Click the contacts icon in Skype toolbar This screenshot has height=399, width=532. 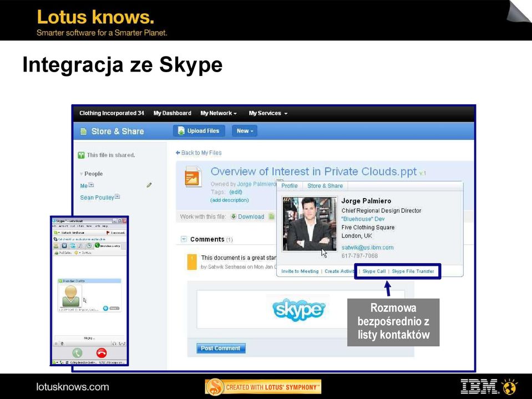[56, 246]
